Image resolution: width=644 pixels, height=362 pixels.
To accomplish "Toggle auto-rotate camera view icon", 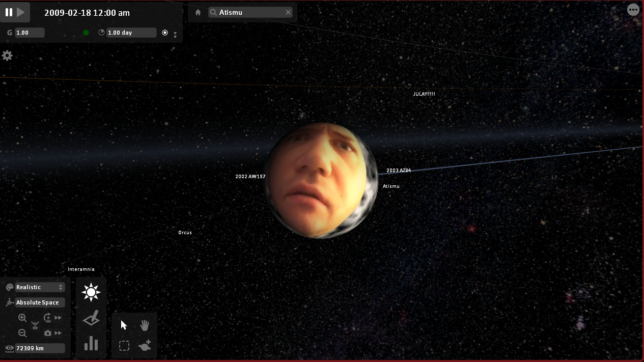I will (x=48, y=318).
